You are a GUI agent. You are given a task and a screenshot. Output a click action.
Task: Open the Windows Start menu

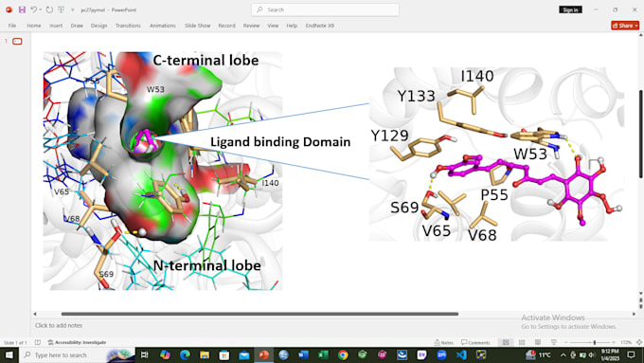(x=9, y=354)
